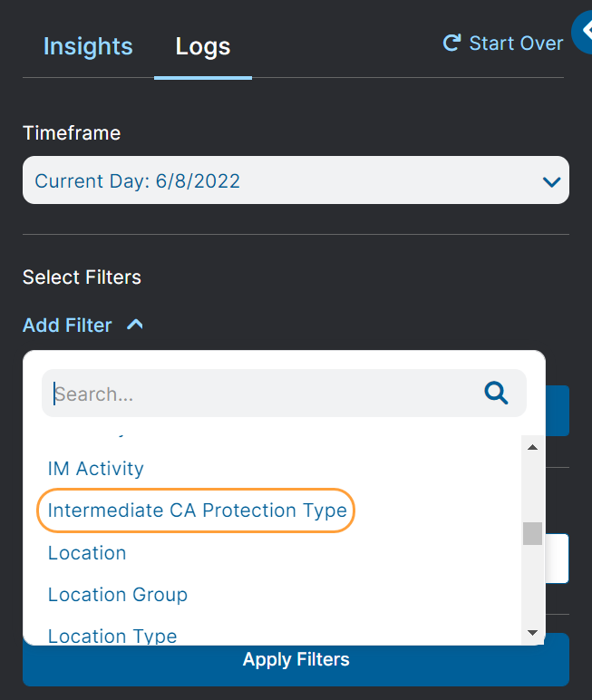
Task: Click the Add Filter link text
Action: point(67,325)
